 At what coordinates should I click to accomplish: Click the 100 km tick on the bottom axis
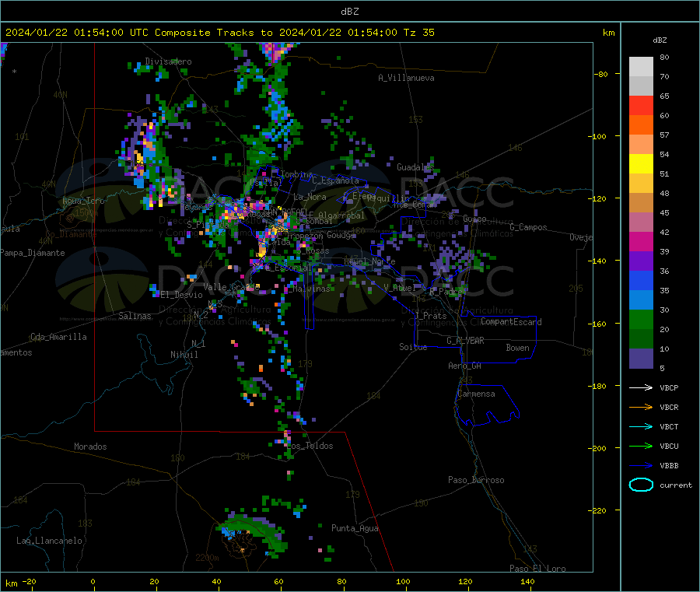[403, 582]
